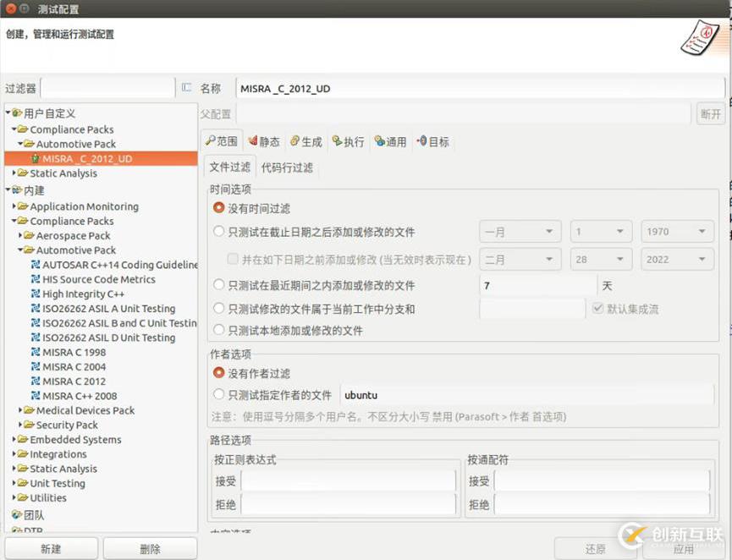Switch to the 执行 tab

pyautogui.click(x=349, y=141)
